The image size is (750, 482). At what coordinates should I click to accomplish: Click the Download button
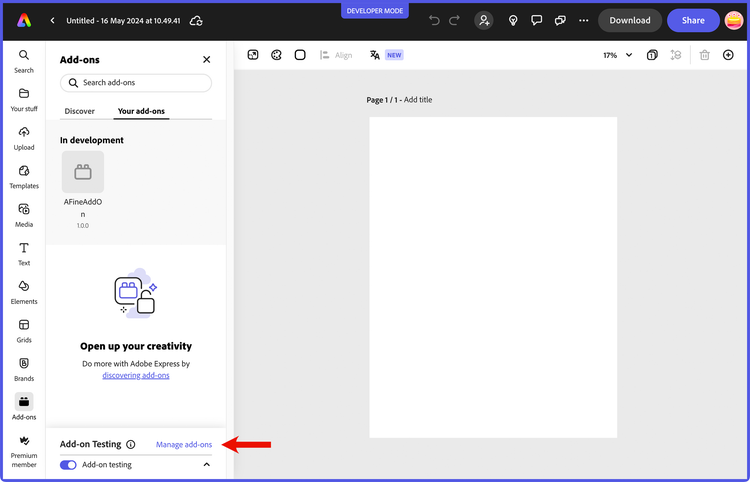629,20
